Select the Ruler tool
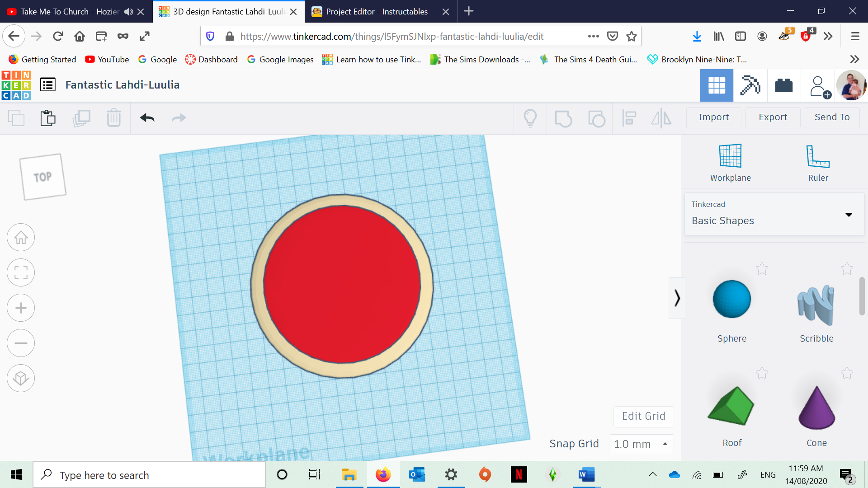The image size is (868, 488). (817, 162)
